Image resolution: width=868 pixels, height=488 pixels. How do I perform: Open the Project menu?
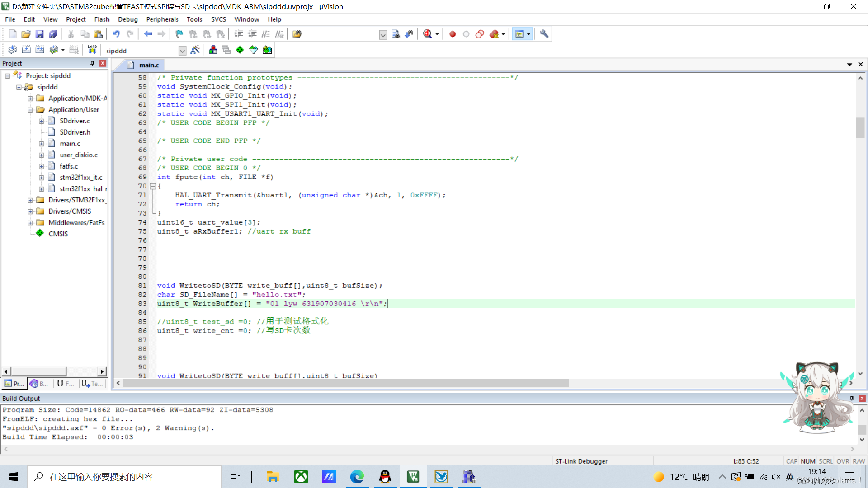click(76, 19)
